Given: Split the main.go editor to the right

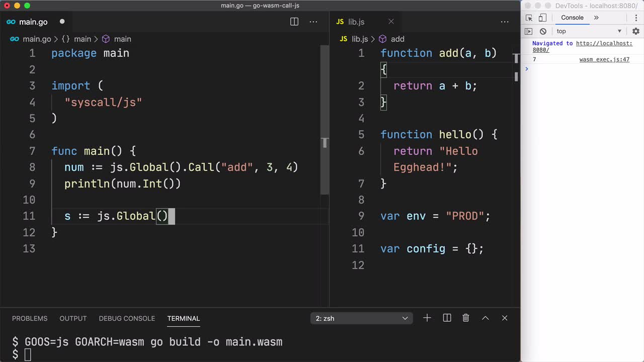Looking at the screenshot, I should tap(294, 22).
